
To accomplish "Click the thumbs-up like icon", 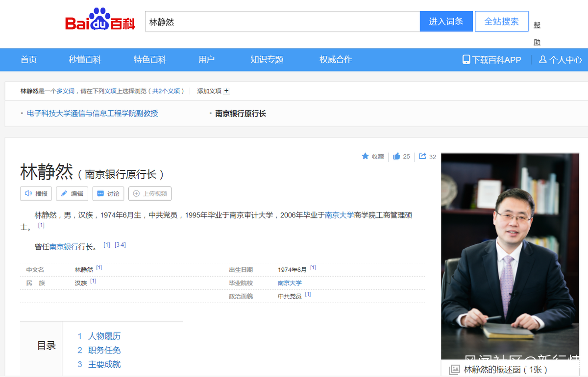I will coord(396,156).
